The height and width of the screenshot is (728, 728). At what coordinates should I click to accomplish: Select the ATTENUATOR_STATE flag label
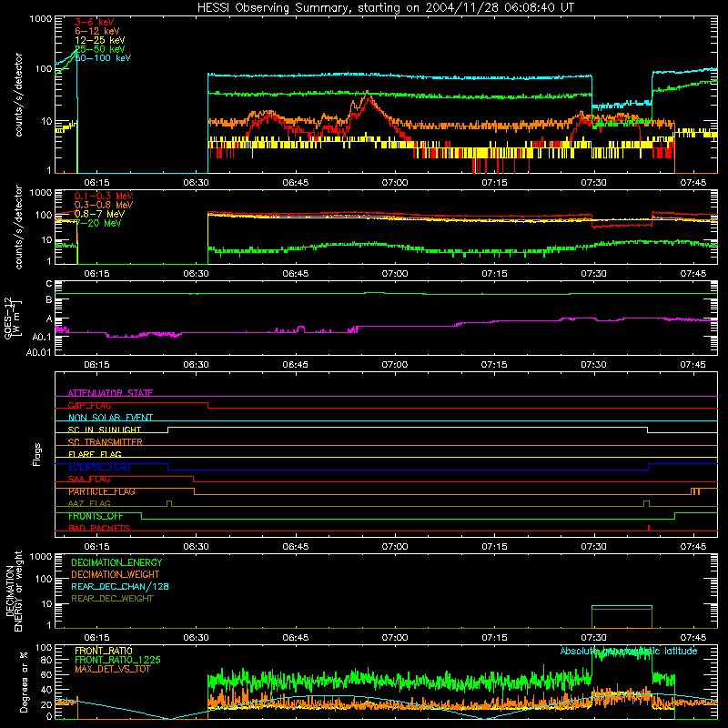[x=110, y=393]
